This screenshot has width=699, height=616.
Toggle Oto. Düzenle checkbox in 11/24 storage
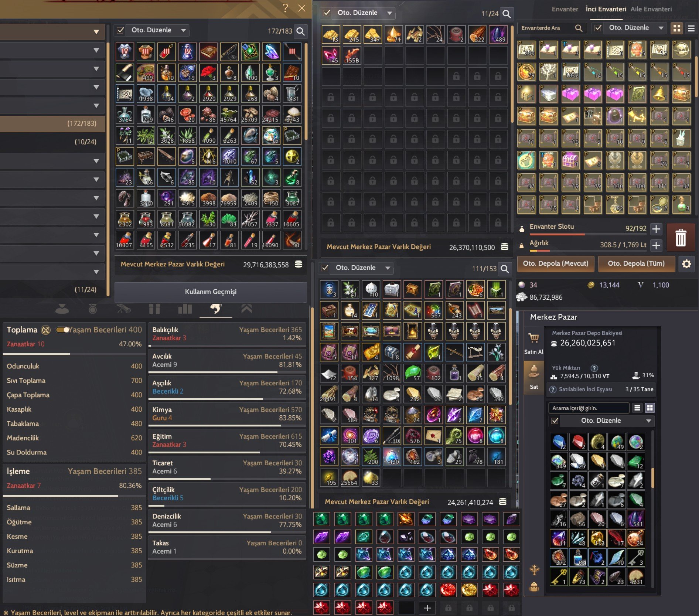coord(326,13)
